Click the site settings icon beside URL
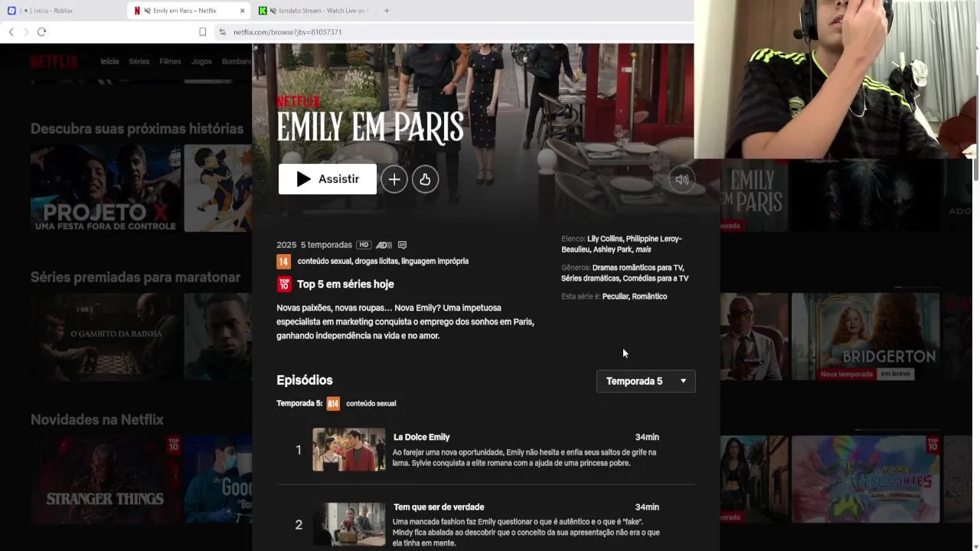Screen dimensions: 980x551 pos(222,32)
